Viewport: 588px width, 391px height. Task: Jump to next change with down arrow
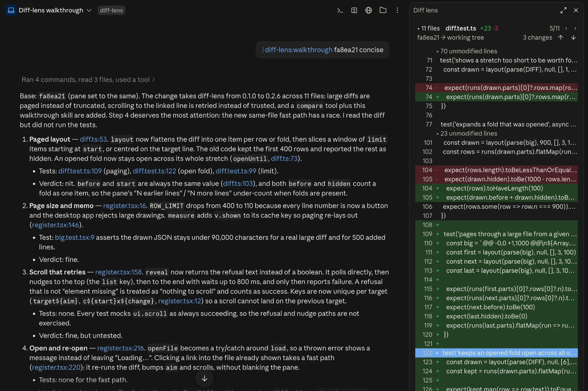point(573,38)
